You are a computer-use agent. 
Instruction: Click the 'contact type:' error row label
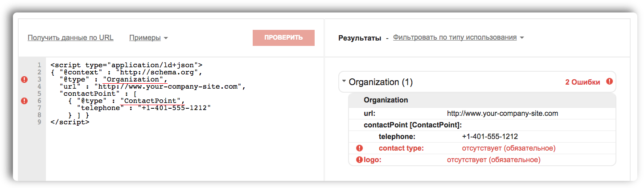coord(401,148)
